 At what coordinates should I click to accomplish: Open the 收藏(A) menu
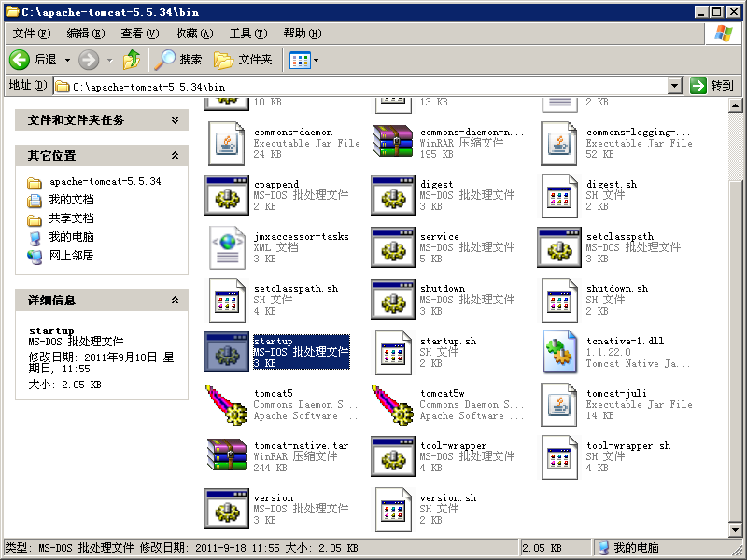pyautogui.click(x=194, y=34)
